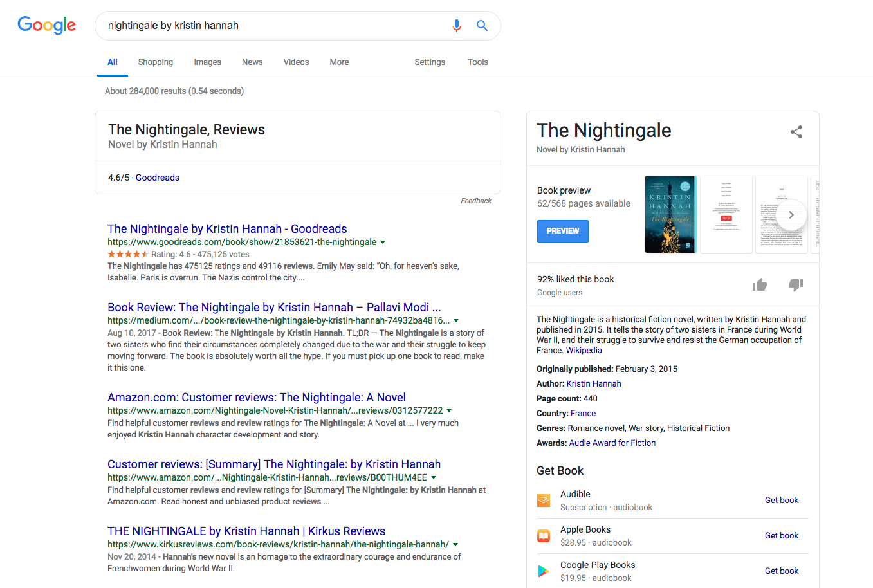Click the Google Play Books icon

pyautogui.click(x=544, y=571)
